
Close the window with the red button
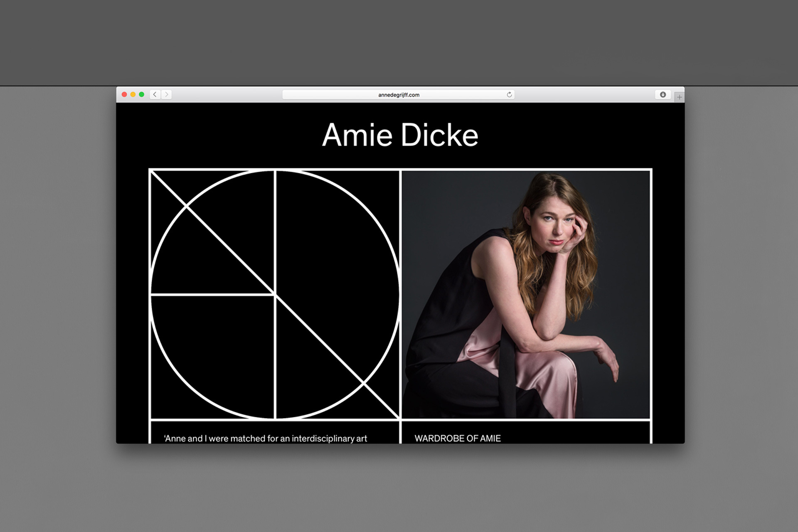pos(124,95)
